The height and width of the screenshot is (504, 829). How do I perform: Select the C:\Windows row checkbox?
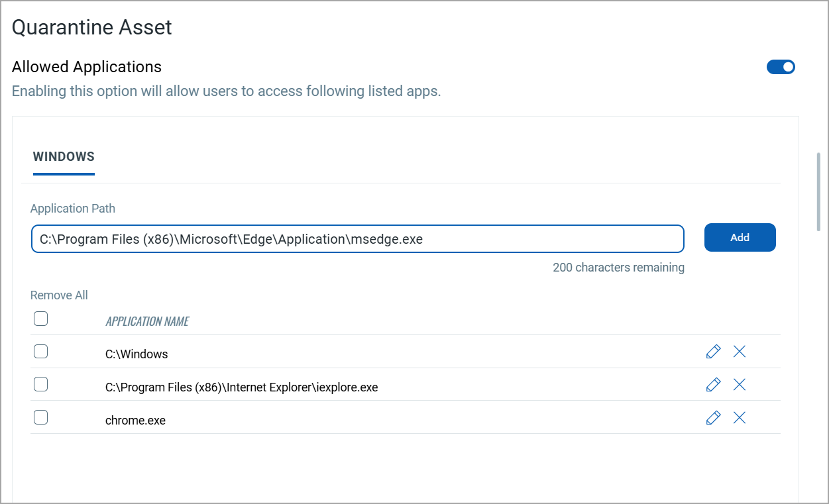click(x=40, y=352)
